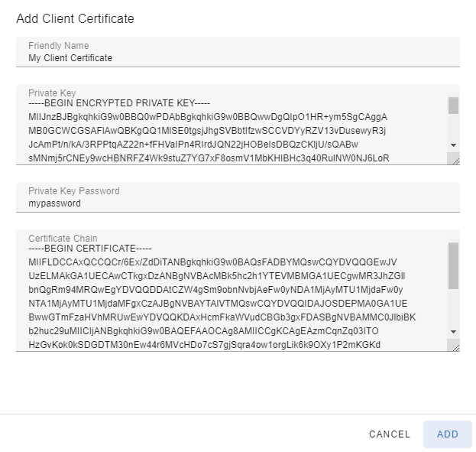476x452 pixels.
Task: Click the line starting with bnQgRm94MRQw
Action: [215, 290]
